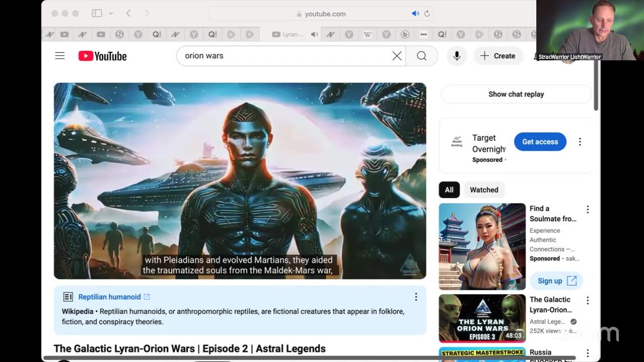Toggle the Safari sidebar icon

[x=97, y=14]
